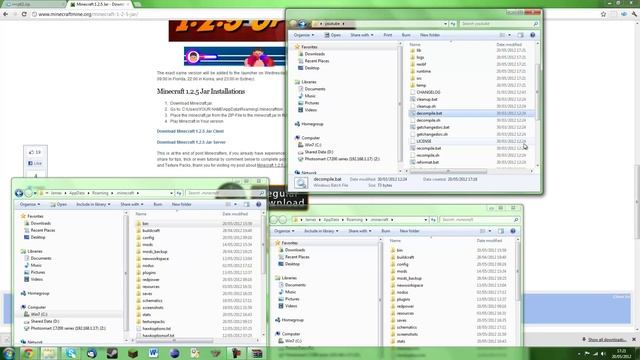Click vertical scrollbar of Chrome page
The width and height of the screenshot is (640, 360).
[x=637, y=202]
